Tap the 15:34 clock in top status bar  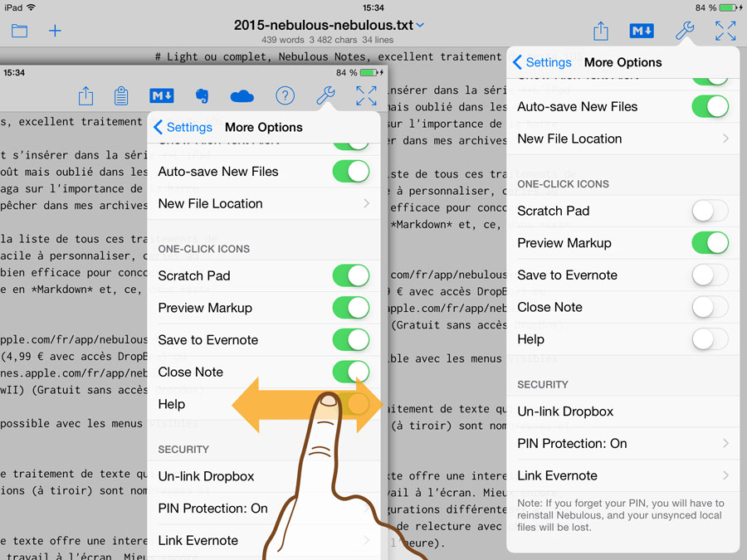(373, 7)
